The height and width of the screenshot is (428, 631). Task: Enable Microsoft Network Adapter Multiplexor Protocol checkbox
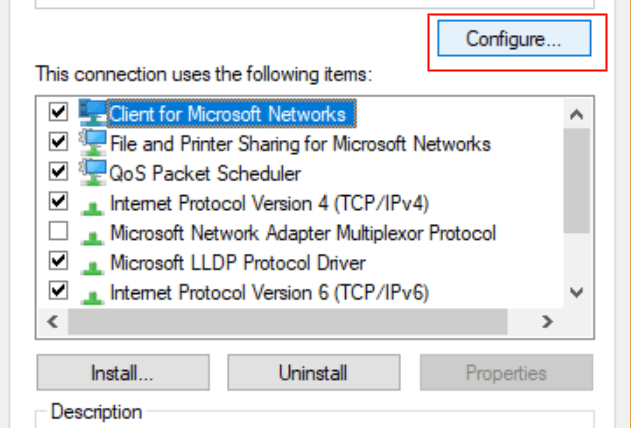tap(59, 233)
